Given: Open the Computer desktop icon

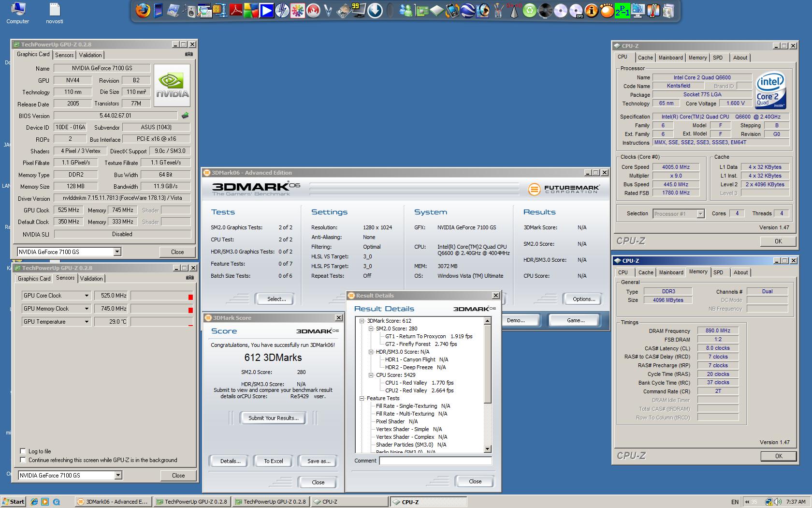Looking at the screenshot, I should point(18,13).
